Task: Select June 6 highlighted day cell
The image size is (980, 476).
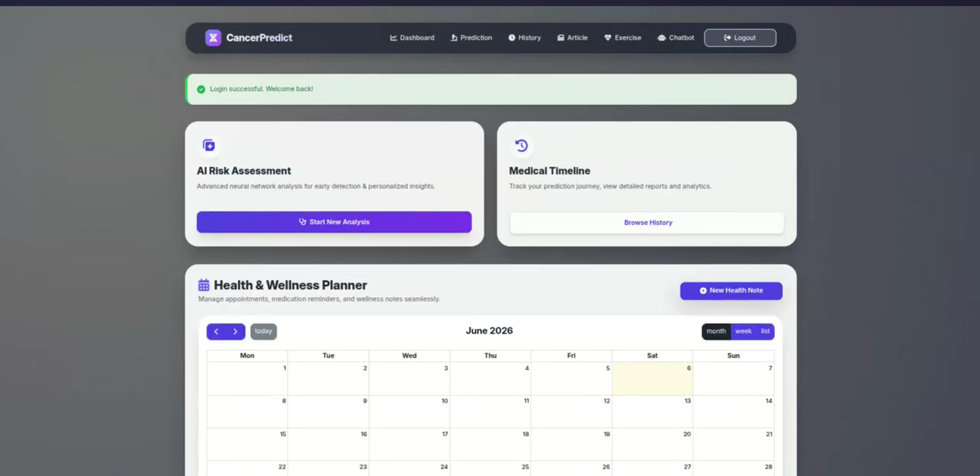Action: 652,379
